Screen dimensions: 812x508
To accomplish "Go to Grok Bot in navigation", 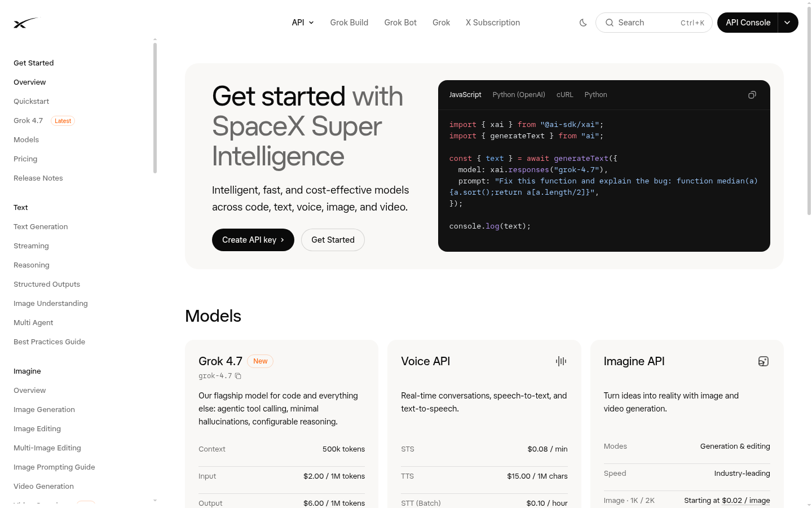I will click(400, 23).
